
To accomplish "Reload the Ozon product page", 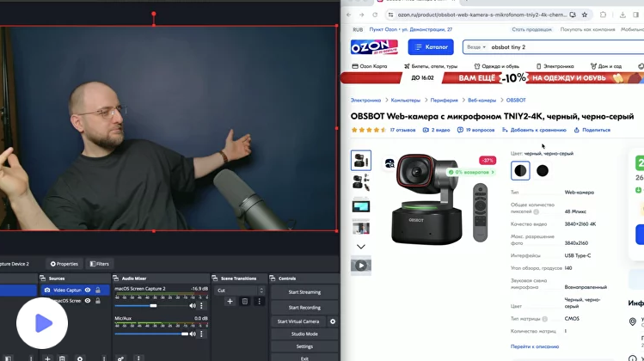I will pos(375,15).
